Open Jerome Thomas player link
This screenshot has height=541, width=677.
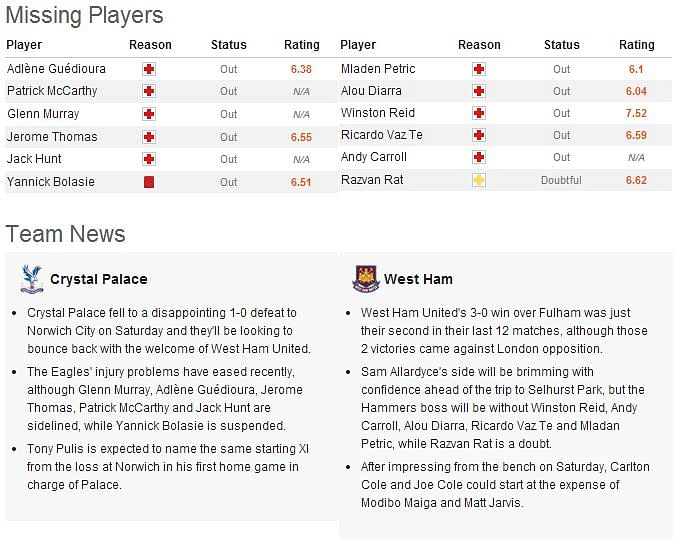(x=52, y=137)
